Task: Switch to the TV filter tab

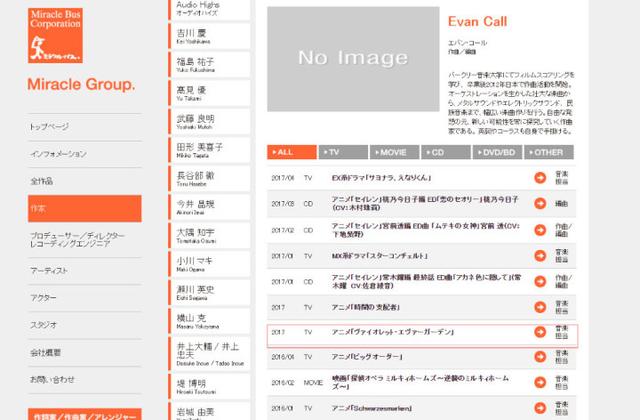Action: [x=343, y=152]
